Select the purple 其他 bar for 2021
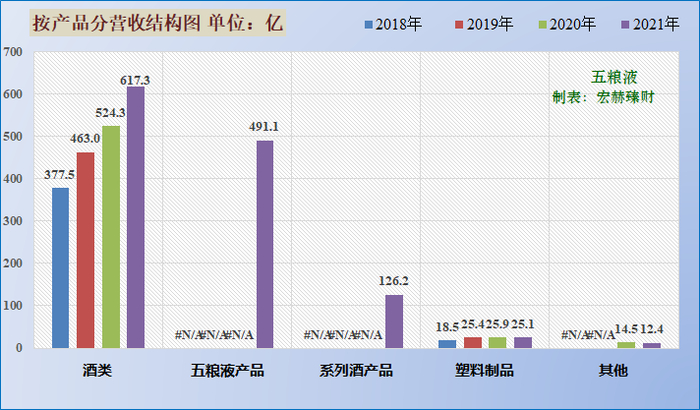Screen dimensions: 700x410 click(652, 345)
